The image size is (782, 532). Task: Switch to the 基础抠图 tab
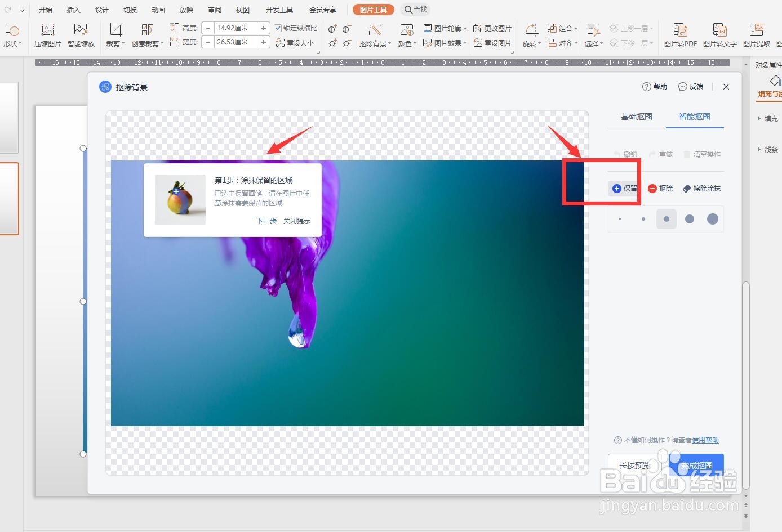coord(637,117)
